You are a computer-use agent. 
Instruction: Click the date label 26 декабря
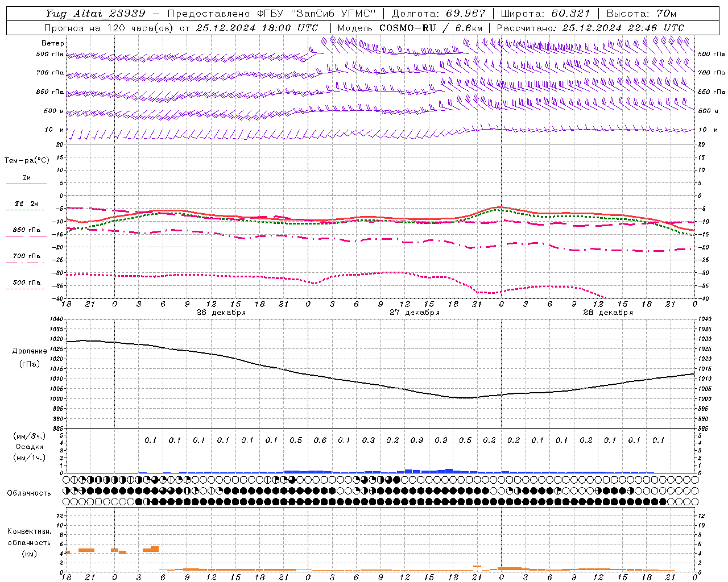point(221,313)
